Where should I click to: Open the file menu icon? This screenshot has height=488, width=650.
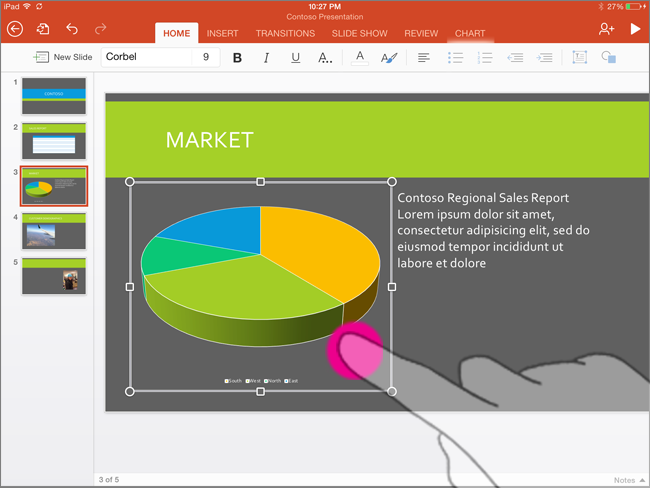[43, 30]
